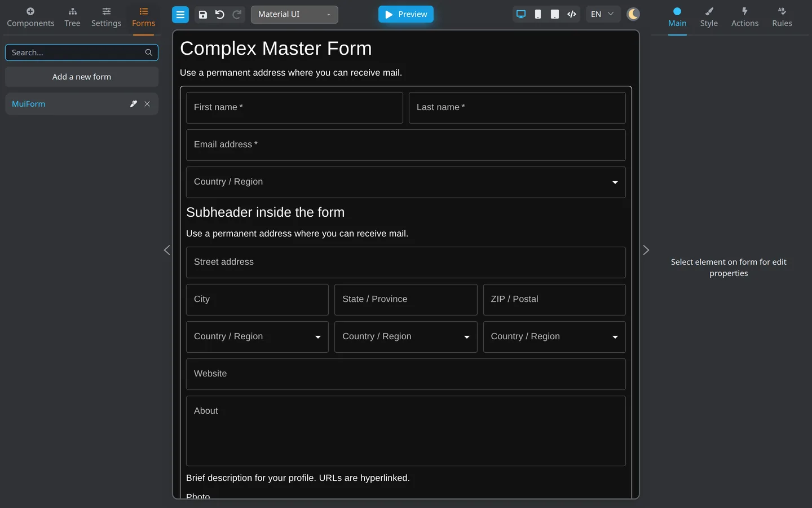Expand the full-width Country / Region dropdown
Screen dimensions: 812x508
406,182
